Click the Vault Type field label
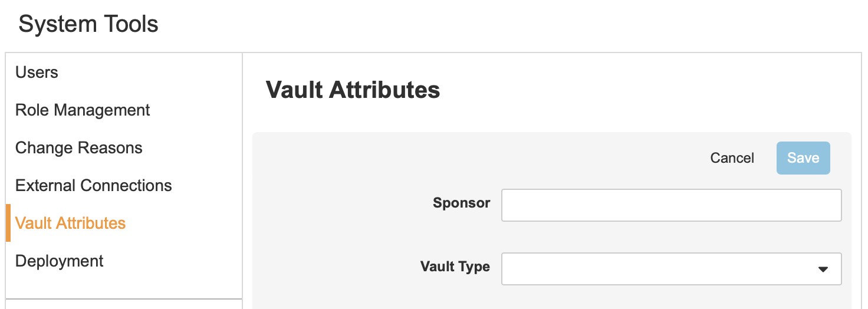 click(x=455, y=267)
